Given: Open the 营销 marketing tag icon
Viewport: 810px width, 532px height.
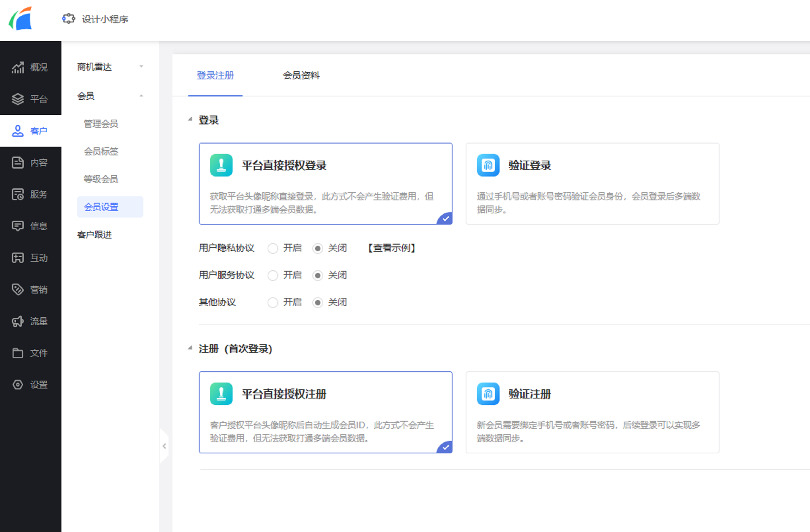Looking at the screenshot, I should coord(18,289).
